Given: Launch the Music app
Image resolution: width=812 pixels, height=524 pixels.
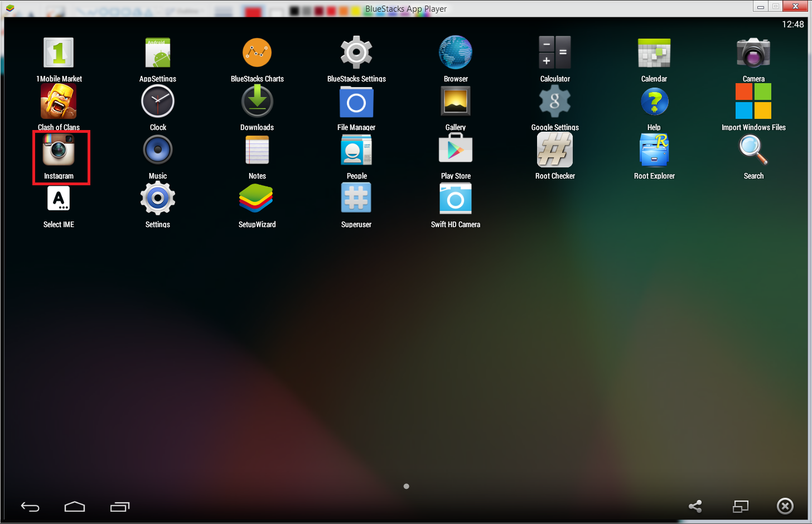Looking at the screenshot, I should point(158,150).
